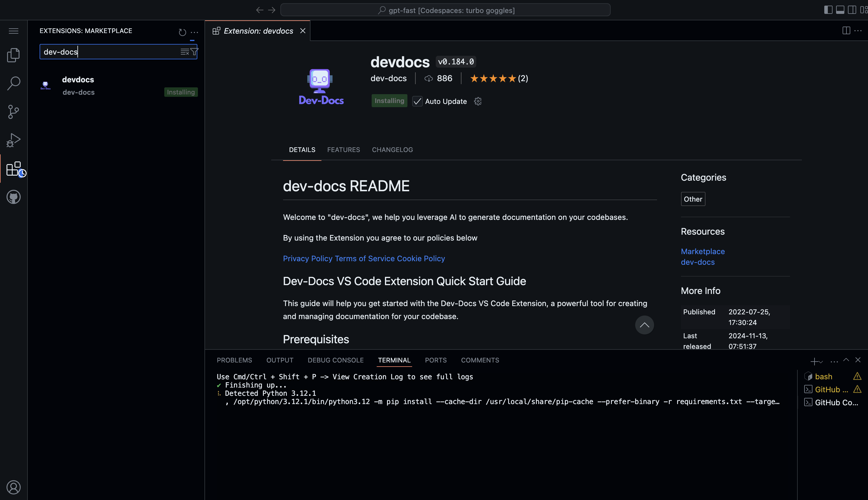Screen dimensions: 868x500
Task: Refresh the extensions marketplace list
Action: [182, 32]
